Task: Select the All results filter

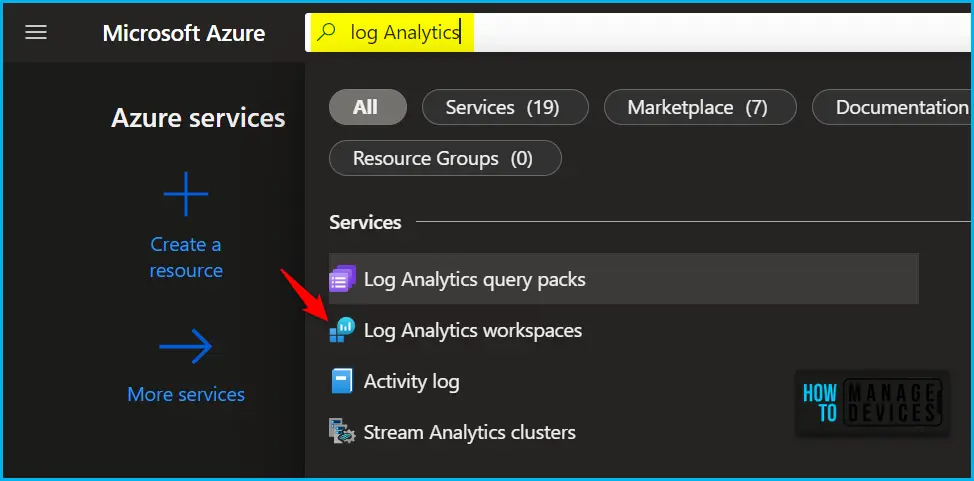Action: [366, 107]
